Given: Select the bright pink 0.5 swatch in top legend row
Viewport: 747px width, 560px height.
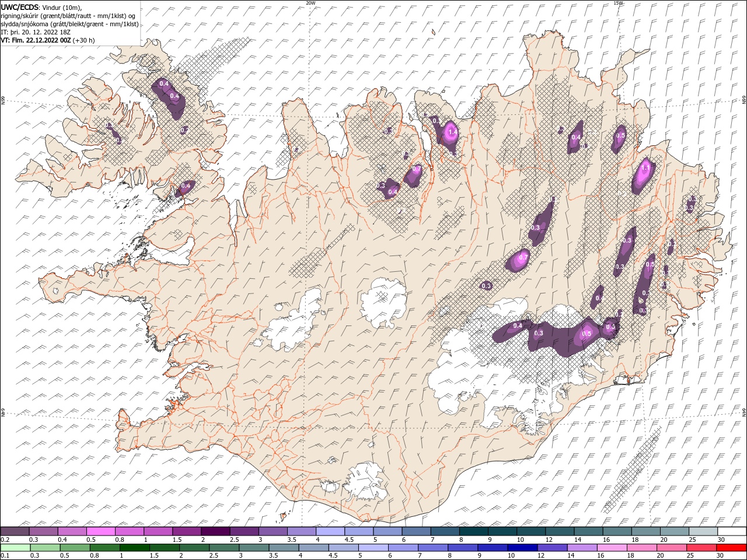Looking at the screenshot, I should click(101, 531).
